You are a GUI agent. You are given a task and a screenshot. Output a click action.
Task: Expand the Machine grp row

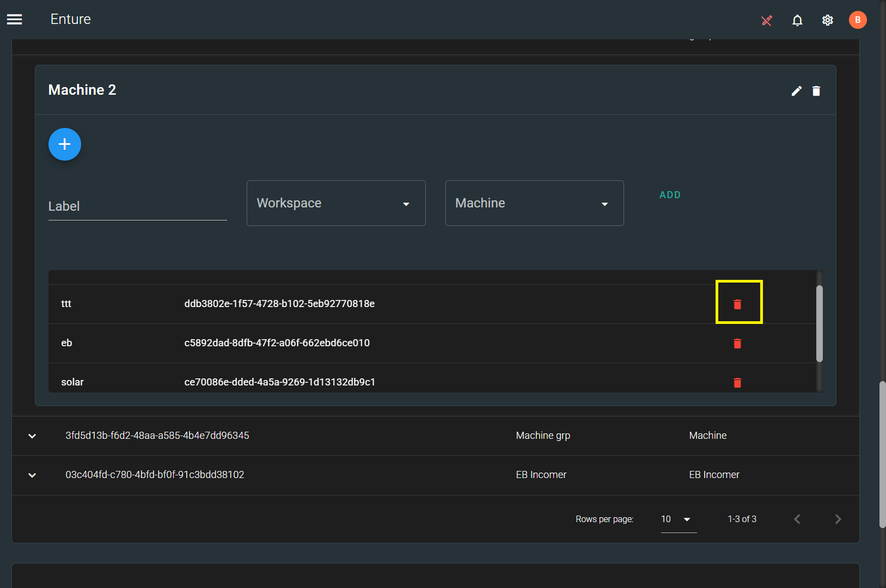tap(32, 436)
